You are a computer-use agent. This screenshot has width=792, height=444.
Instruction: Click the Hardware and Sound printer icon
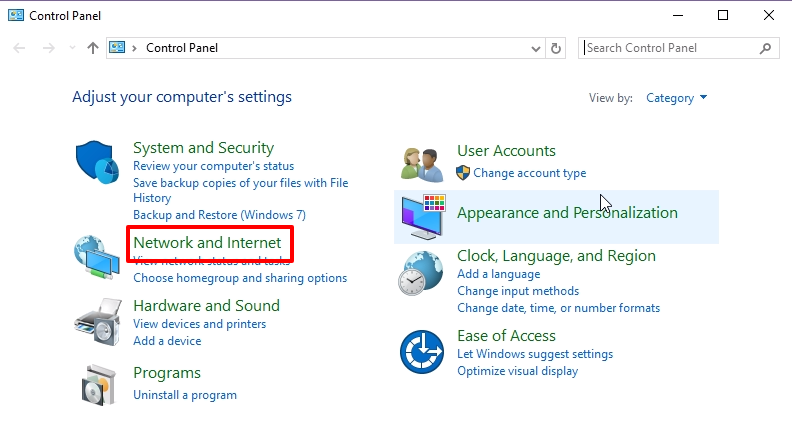point(97,320)
